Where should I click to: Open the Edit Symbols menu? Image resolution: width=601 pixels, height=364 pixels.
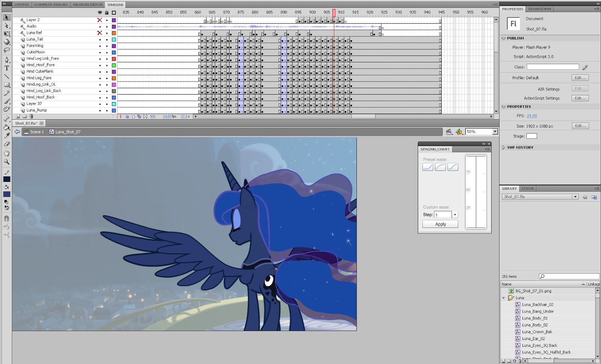[459, 132]
